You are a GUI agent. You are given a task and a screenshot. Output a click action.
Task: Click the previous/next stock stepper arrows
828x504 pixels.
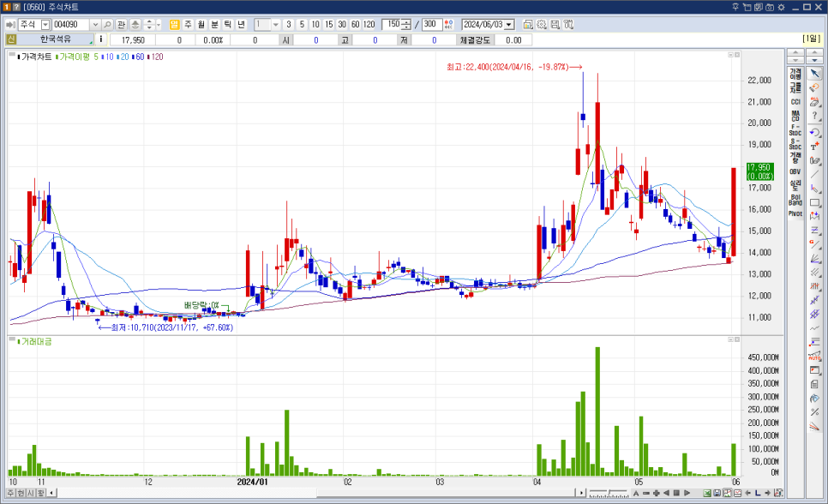pos(149,24)
